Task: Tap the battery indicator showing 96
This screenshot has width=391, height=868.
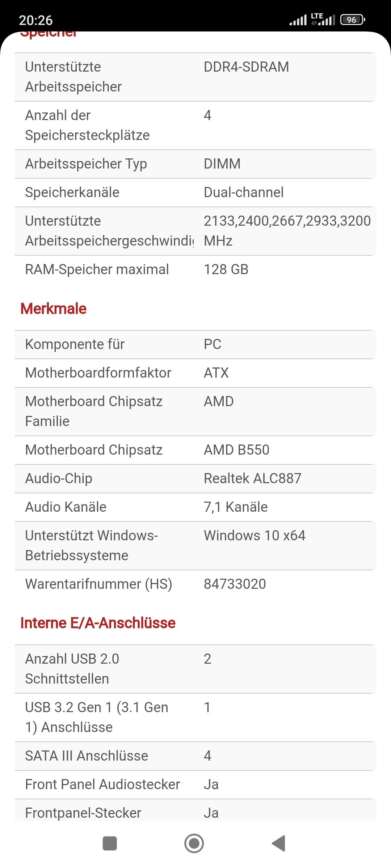Action: click(352, 20)
